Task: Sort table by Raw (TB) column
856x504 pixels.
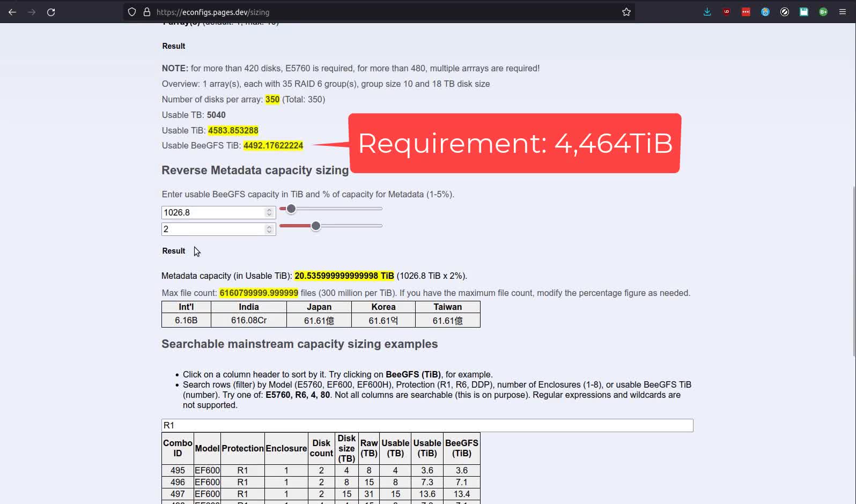Action: click(369, 448)
